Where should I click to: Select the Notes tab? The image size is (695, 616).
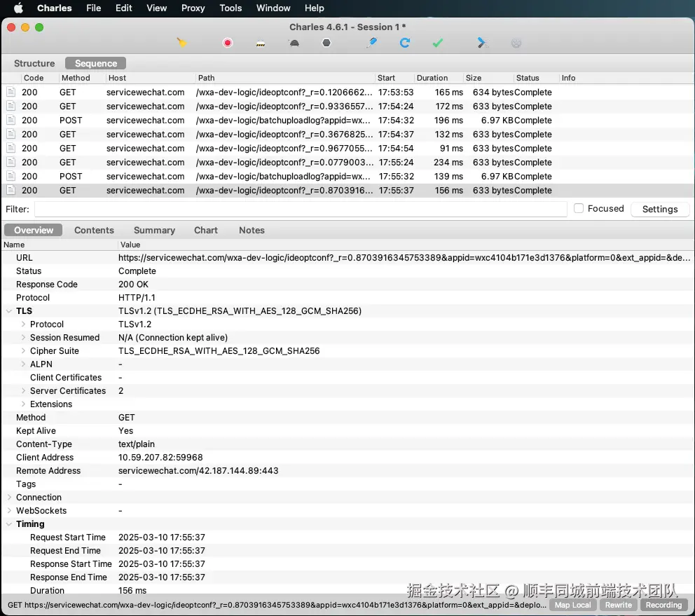coord(252,230)
